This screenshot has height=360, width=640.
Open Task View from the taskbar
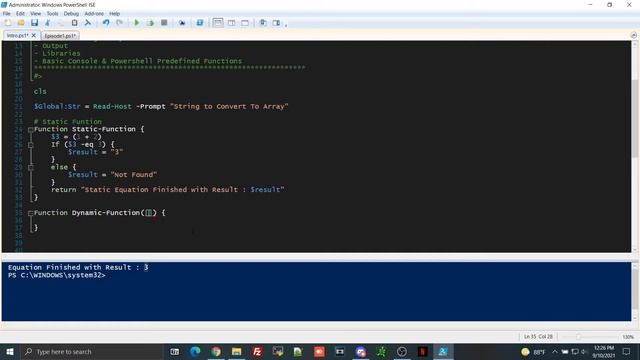coord(175,351)
